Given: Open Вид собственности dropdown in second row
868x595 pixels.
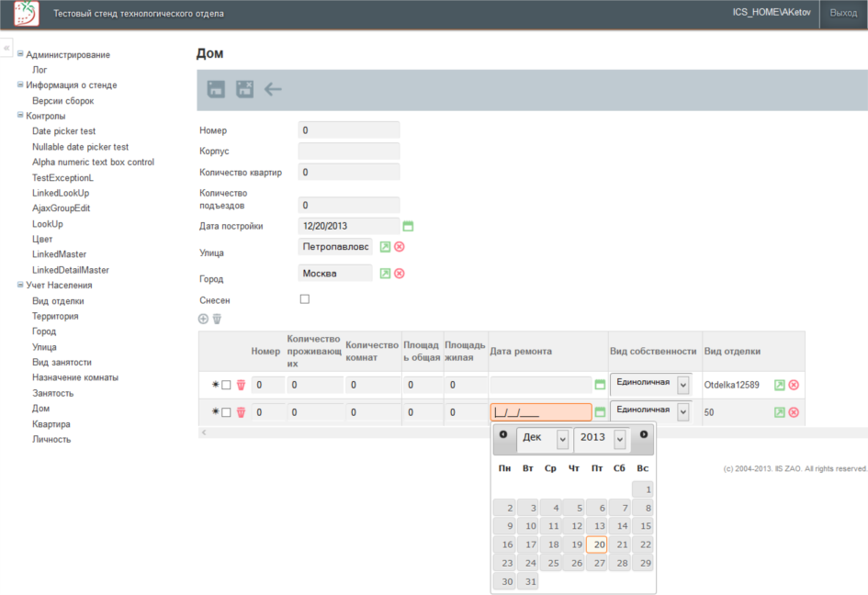Looking at the screenshot, I should coord(651,411).
